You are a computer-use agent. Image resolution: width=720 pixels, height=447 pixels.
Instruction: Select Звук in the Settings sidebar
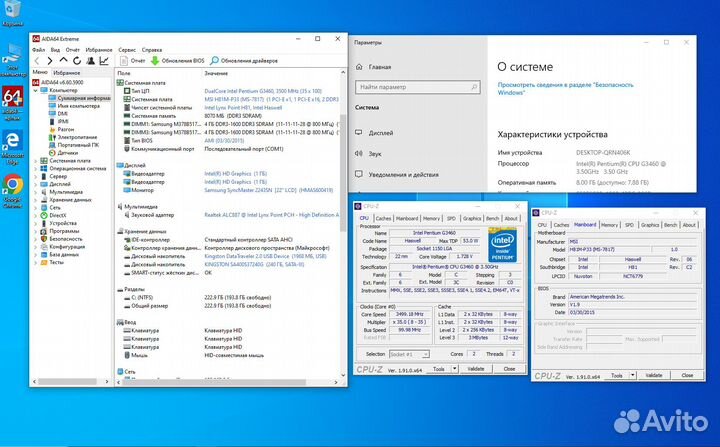(x=375, y=153)
